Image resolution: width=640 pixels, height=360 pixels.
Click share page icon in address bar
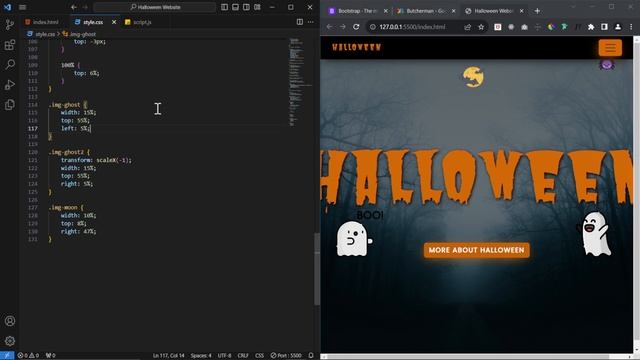[x=468, y=27]
